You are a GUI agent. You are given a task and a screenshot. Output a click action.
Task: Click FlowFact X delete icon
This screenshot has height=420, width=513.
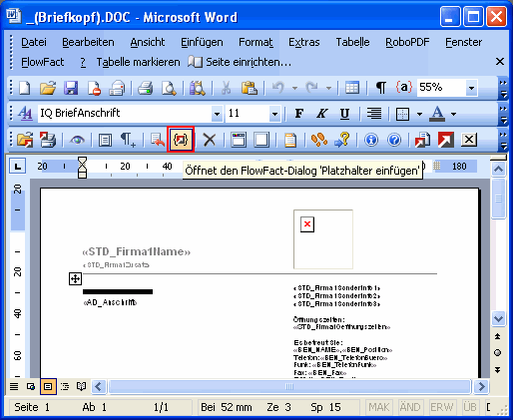pyautogui.click(x=210, y=140)
